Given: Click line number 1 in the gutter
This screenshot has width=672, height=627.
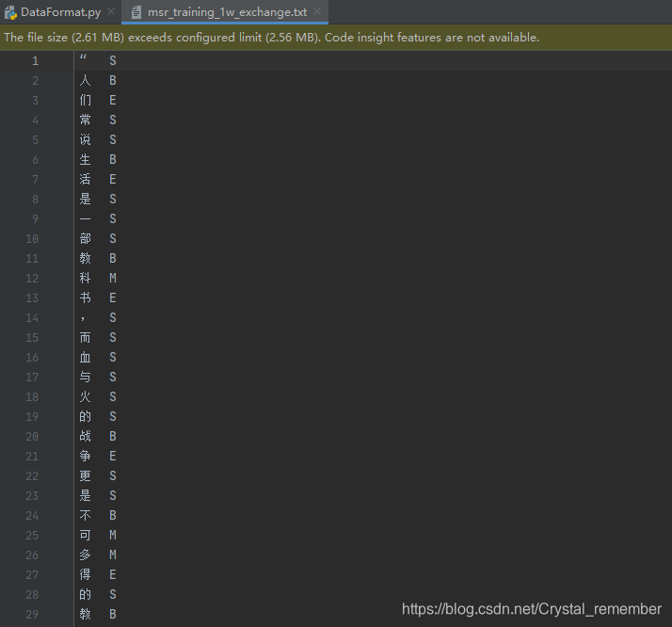Looking at the screenshot, I should pos(35,61).
